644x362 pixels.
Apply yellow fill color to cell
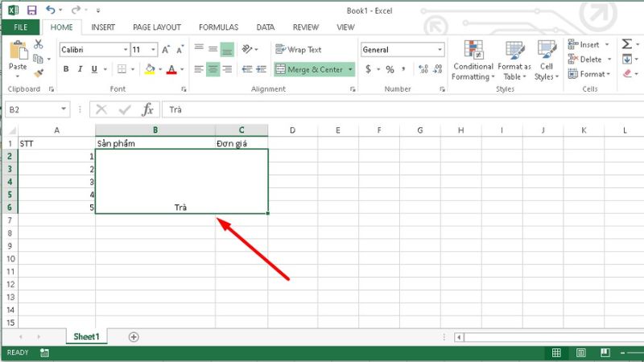[x=150, y=69]
